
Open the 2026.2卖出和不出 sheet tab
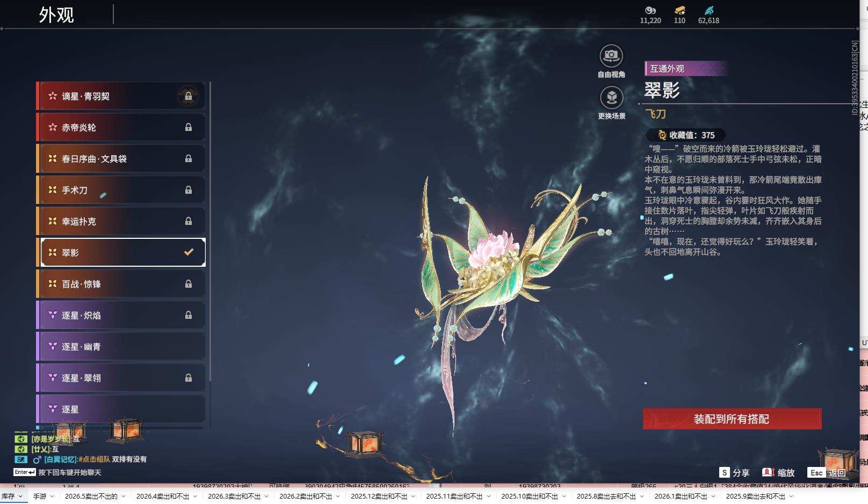tap(306, 496)
